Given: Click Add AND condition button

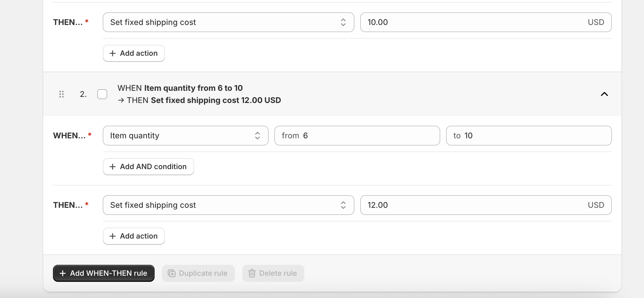Looking at the screenshot, I should pyautogui.click(x=149, y=167).
